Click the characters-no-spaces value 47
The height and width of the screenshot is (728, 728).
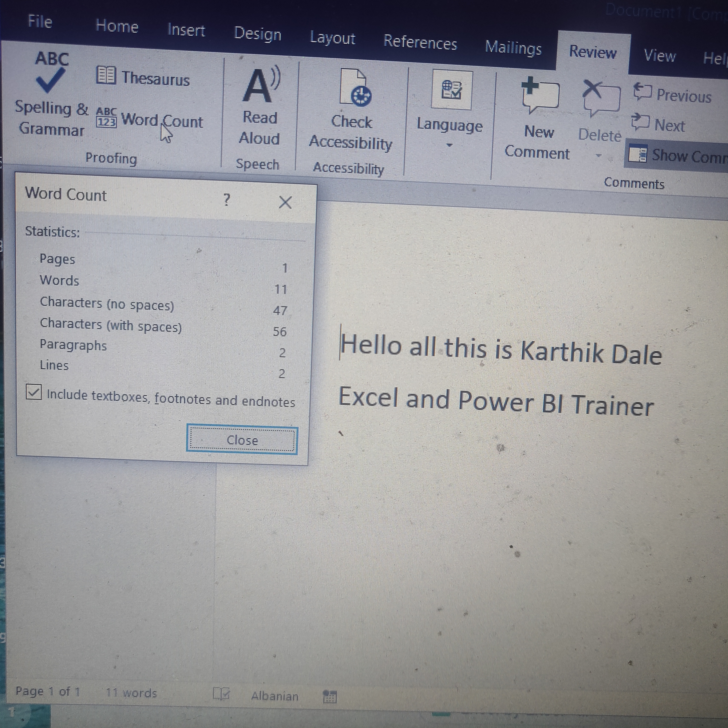tap(280, 310)
